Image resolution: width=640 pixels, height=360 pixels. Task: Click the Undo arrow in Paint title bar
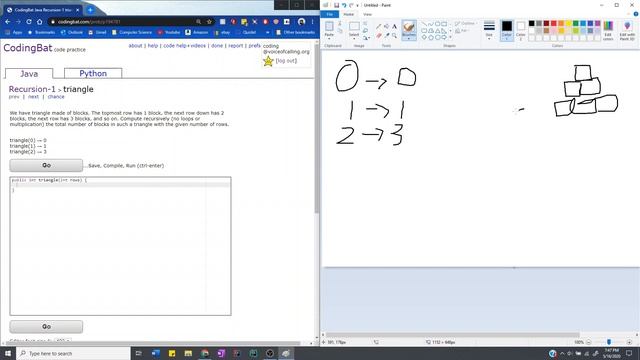tap(344, 5)
